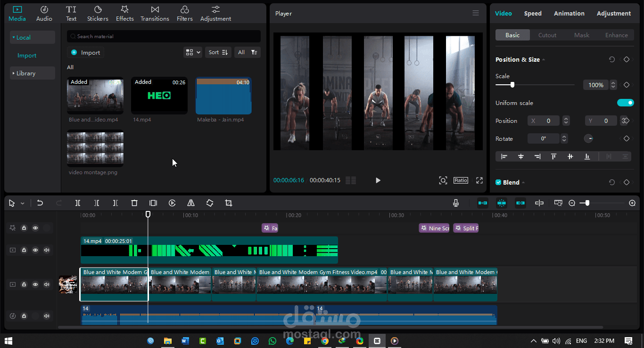
Task: Toggle auto snapping in the timeline
Action: pos(502,203)
